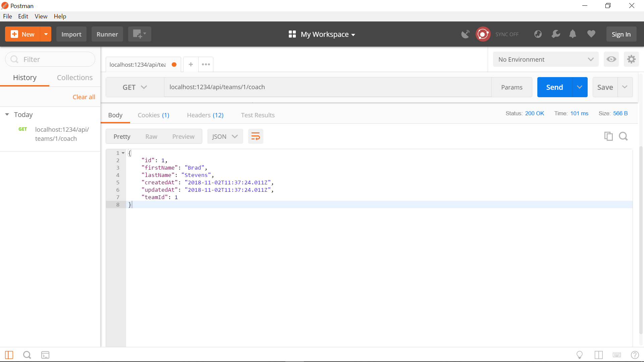Click the sync status icon
The image size is (644, 362).
[x=483, y=34]
